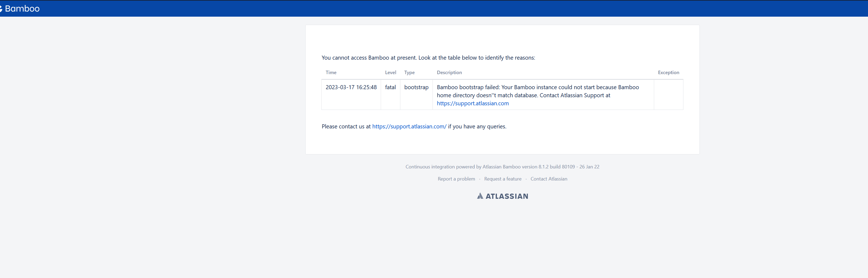Click the bootstrap type cell
Screen dimensions: 868x278
pyautogui.click(x=416, y=87)
